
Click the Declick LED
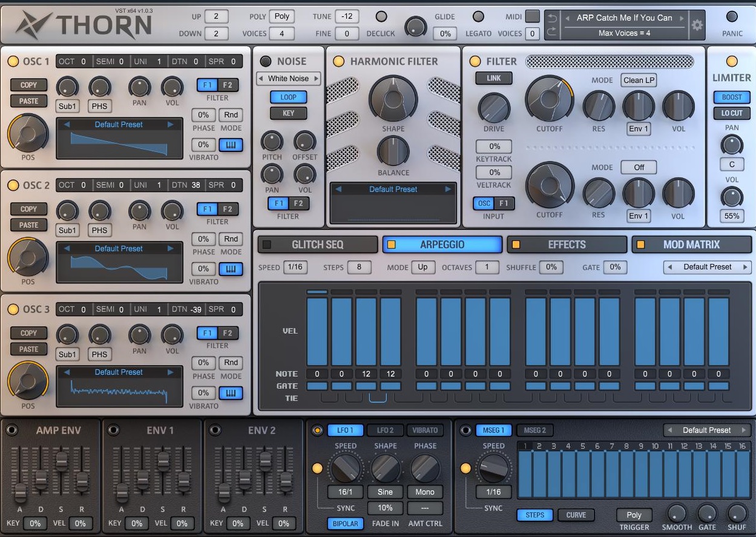(381, 16)
